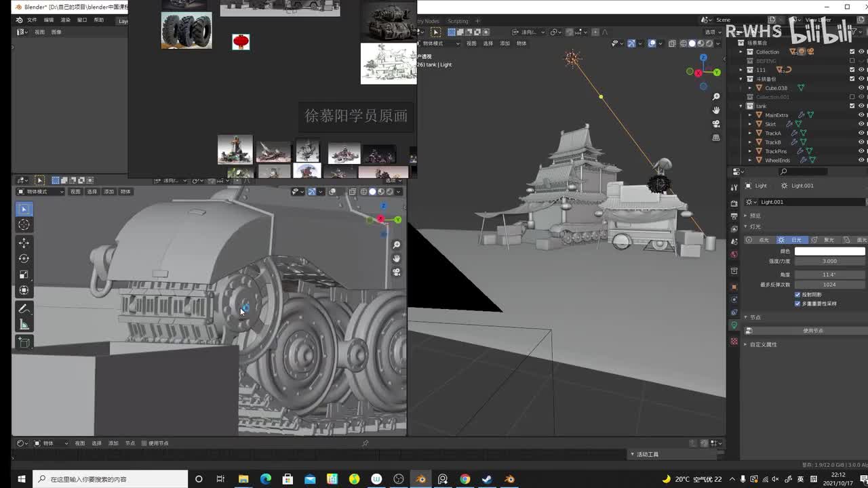Set light type to 日光 (Sun)
Image resolution: width=868 pixels, height=488 pixels.
[791, 240]
